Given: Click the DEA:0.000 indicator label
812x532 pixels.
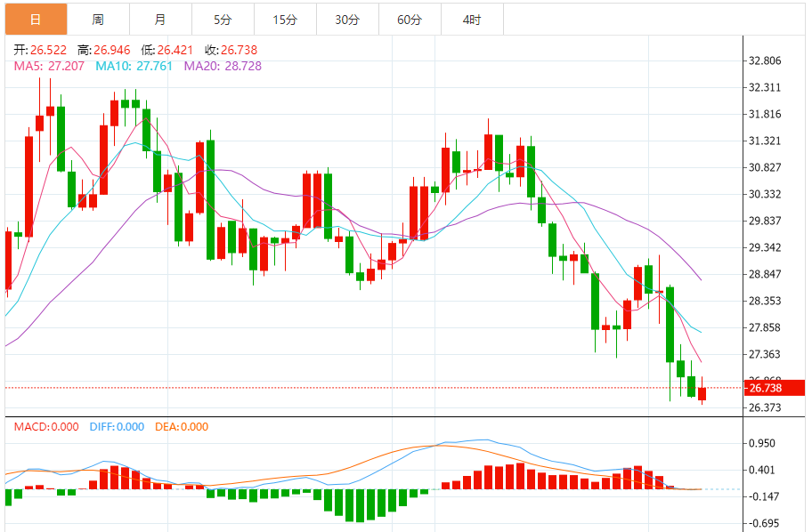Looking at the screenshot, I should [x=182, y=427].
